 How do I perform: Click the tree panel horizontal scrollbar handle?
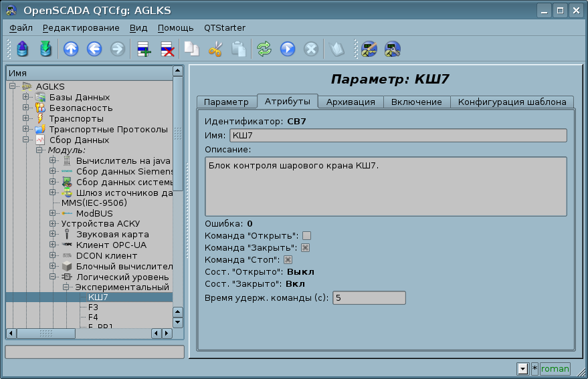(x=46, y=333)
